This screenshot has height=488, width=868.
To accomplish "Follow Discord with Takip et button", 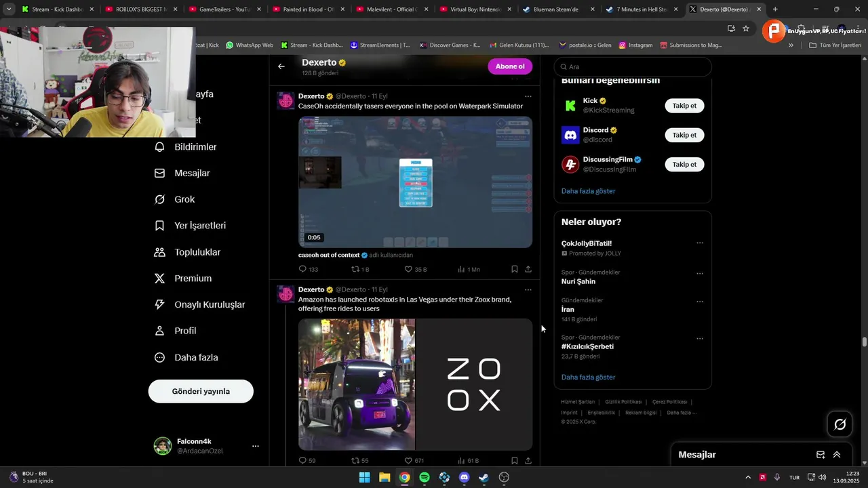I will point(684,135).
